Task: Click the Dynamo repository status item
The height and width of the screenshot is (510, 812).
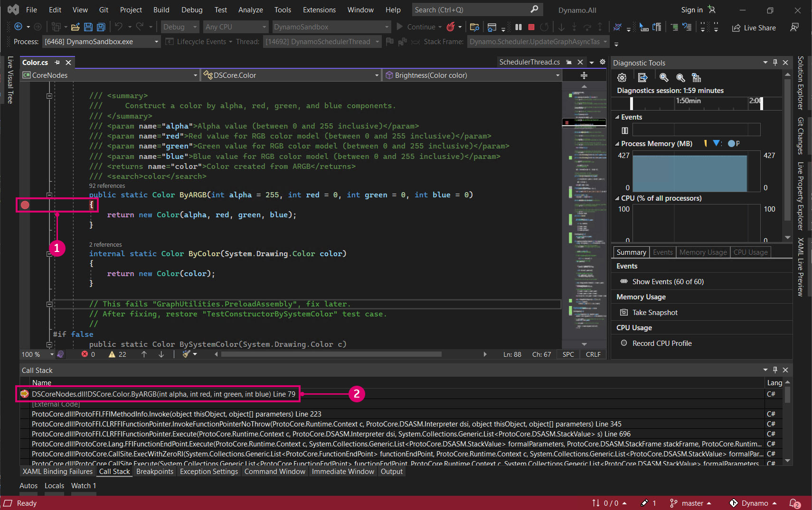Action: pyautogui.click(x=754, y=503)
